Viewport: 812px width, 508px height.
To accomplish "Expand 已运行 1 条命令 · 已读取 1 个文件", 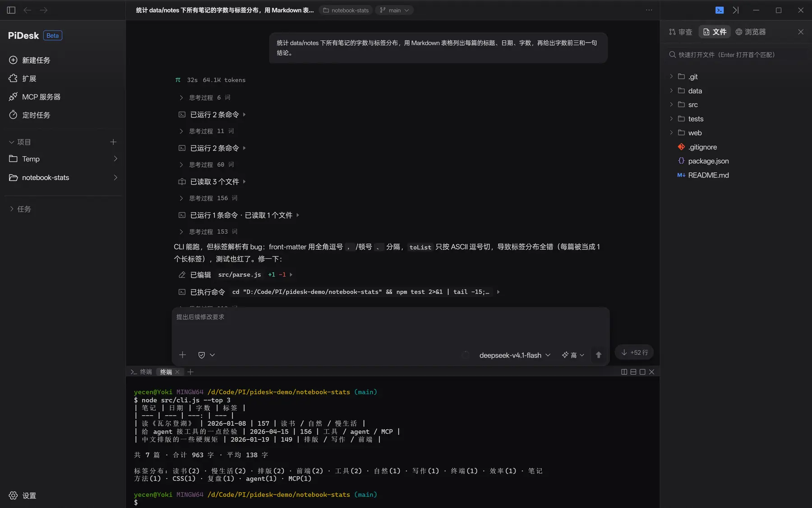I will [x=239, y=215].
